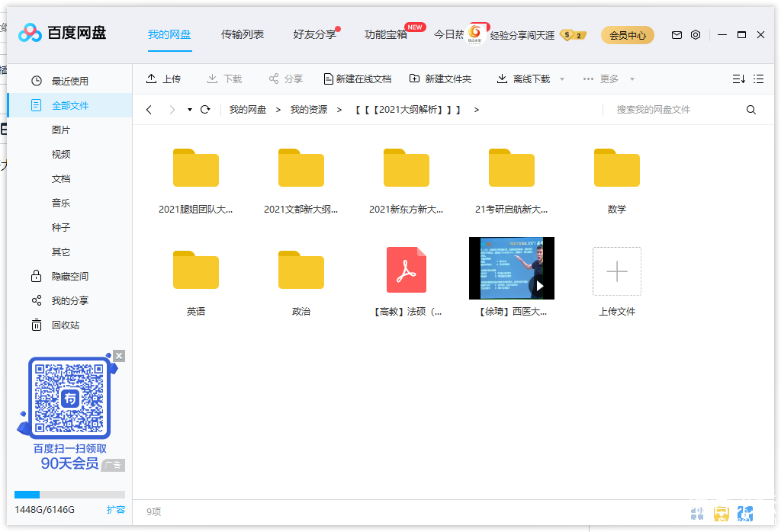
Task: Switch to the 传输列表 tab
Action: 243,34
